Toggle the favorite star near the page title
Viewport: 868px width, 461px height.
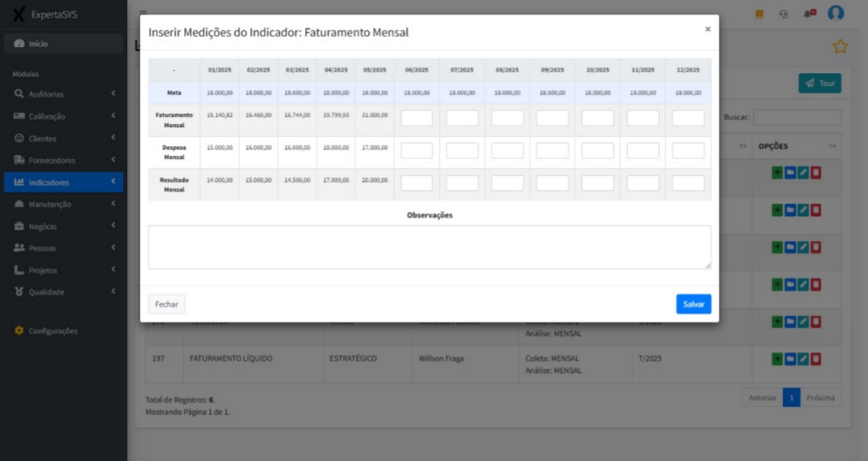click(840, 47)
